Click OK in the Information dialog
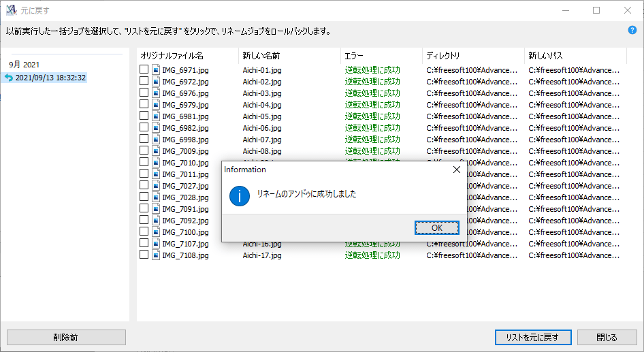This screenshot has height=352, width=644. click(x=436, y=227)
